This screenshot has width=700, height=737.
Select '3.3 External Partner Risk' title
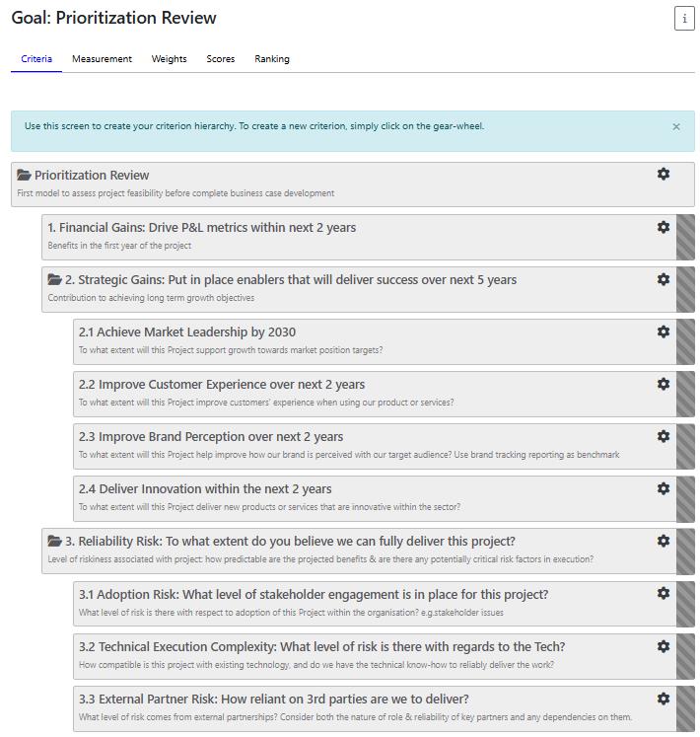(x=273, y=699)
